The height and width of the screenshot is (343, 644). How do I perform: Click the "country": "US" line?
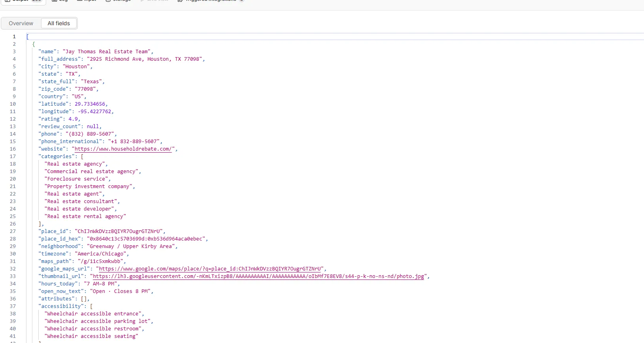coord(62,97)
